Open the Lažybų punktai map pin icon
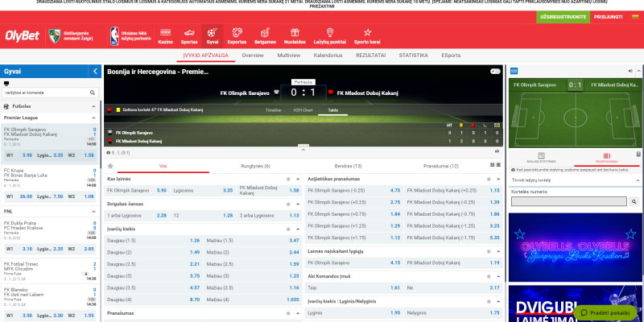This screenshot has height=322, width=644. pos(330,32)
